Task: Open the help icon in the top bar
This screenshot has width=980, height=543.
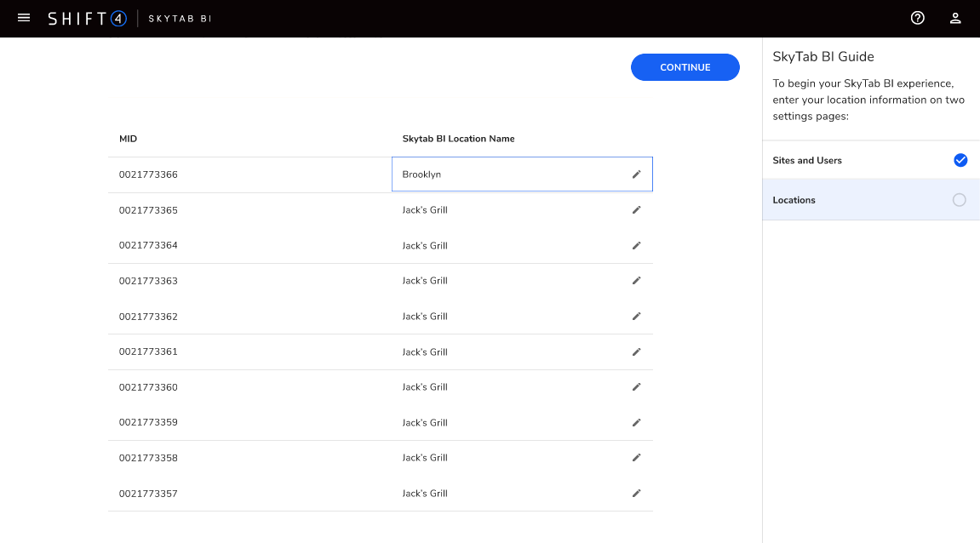Action: (x=917, y=17)
